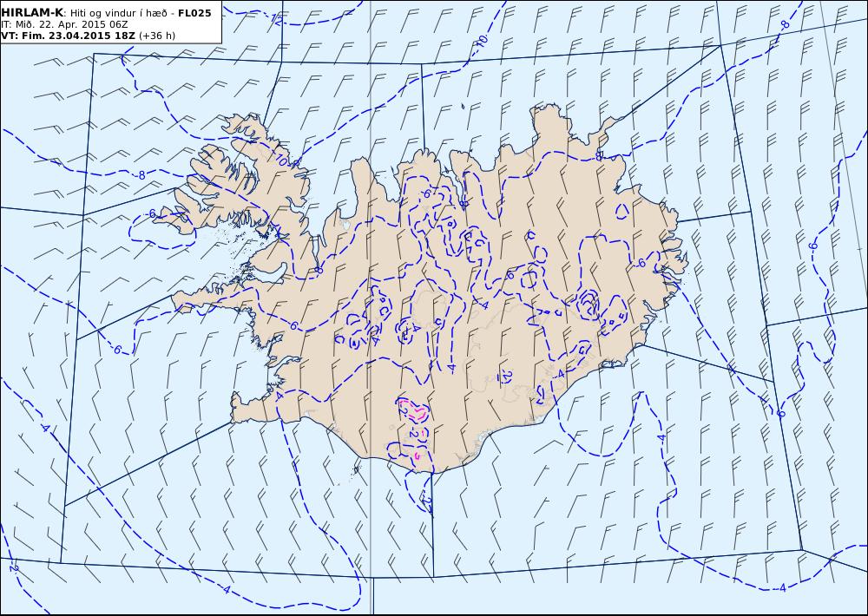Viewport: 868px width, 616px height.
Task: Click the magenta contour over south Iceland glacier
Action: 413,410
